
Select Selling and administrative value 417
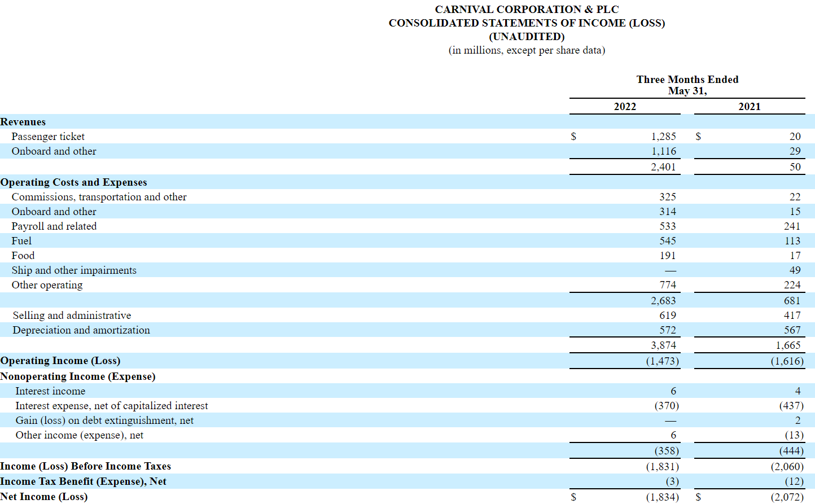click(x=792, y=315)
